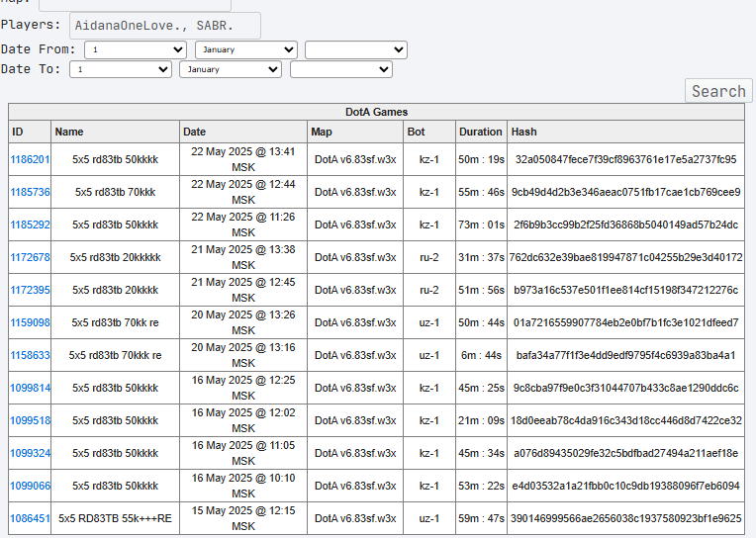Click date '16 May 2025 @ 12:25 MSK'
Screen dimensions: 756x538
tap(243, 388)
